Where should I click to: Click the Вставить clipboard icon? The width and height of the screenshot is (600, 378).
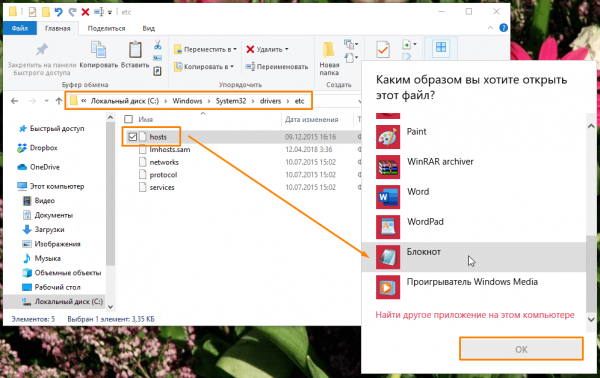pos(135,50)
